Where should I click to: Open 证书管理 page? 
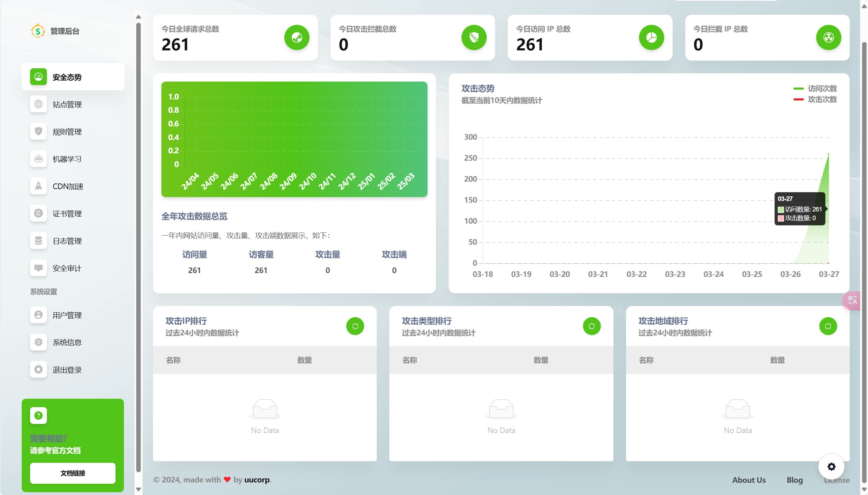(73, 214)
